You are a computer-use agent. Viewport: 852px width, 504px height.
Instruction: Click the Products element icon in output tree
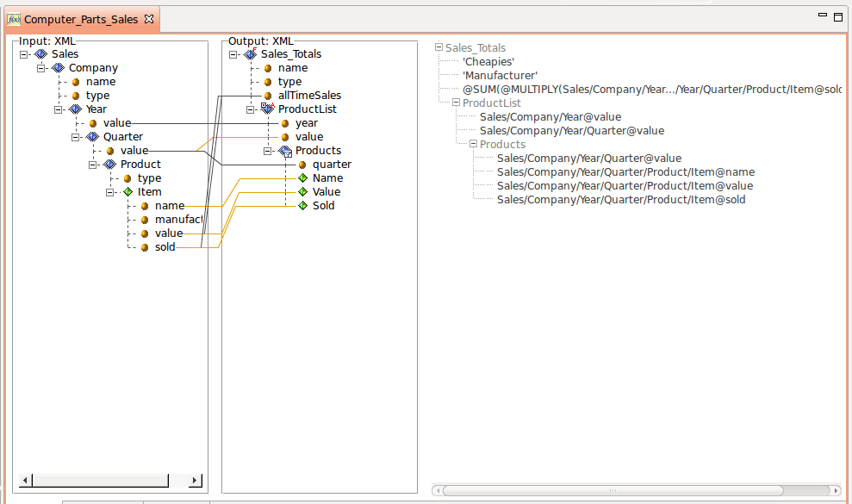click(x=283, y=150)
